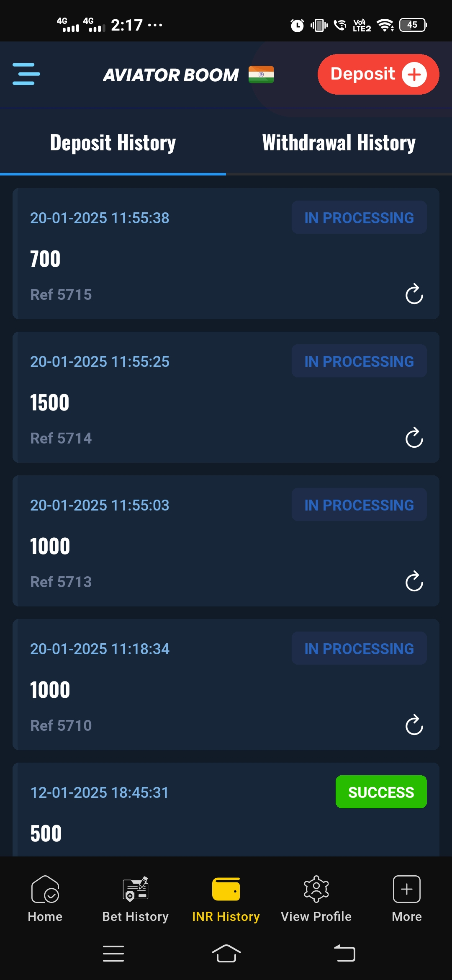Screen dimensions: 452x980
Task: Switch to Withdrawal History tab
Action: coord(339,143)
